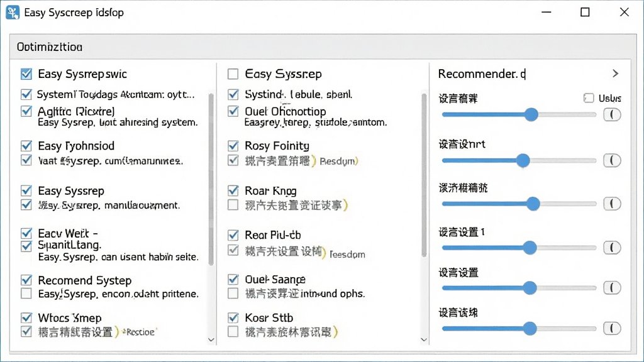This screenshot has width=644, height=362.
Task: Uncheck the Ouel Ohcnortiop checkbox
Action: [x=233, y=111]
